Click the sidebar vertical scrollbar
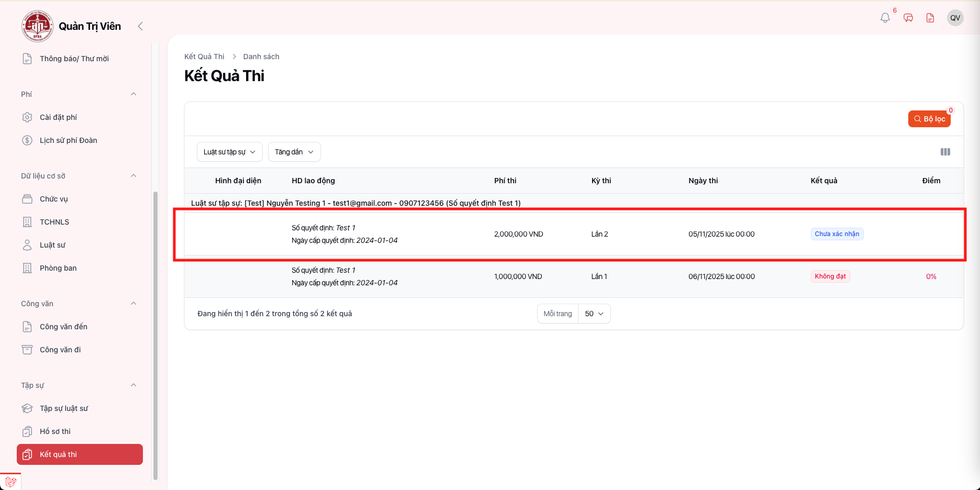Image resolution: width=980 pixels, height=490 pixels. (x=155, y=335)
